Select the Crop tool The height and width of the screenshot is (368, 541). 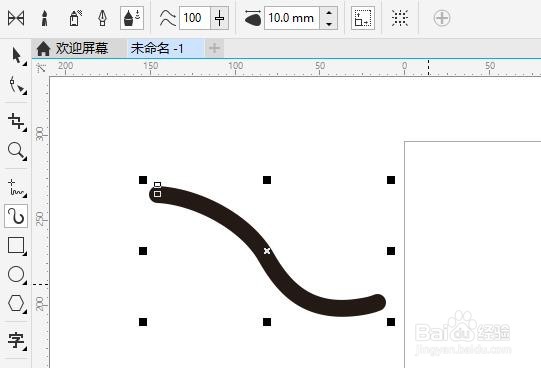17,122
